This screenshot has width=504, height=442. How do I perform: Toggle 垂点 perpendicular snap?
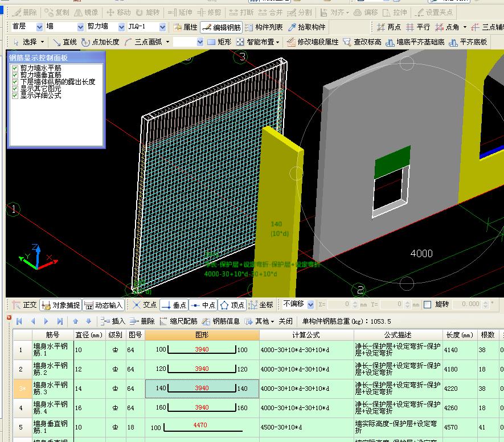pos(174,305)
